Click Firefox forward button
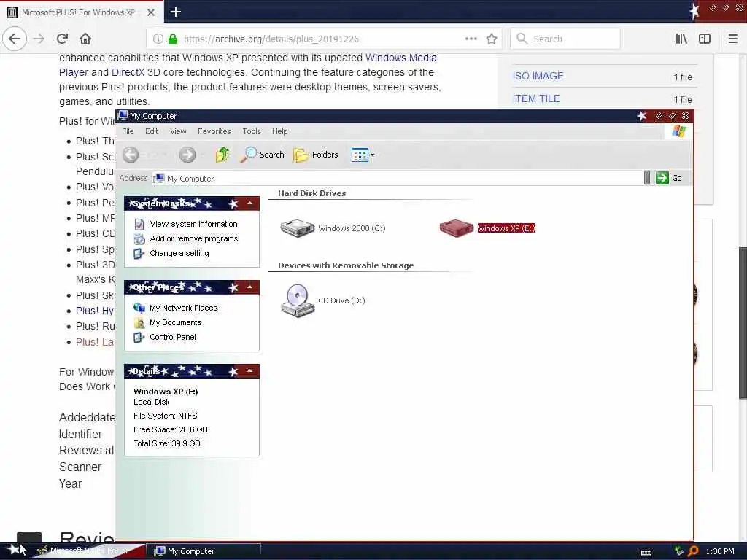The image size is (747, 560). [x=39, y=39]
